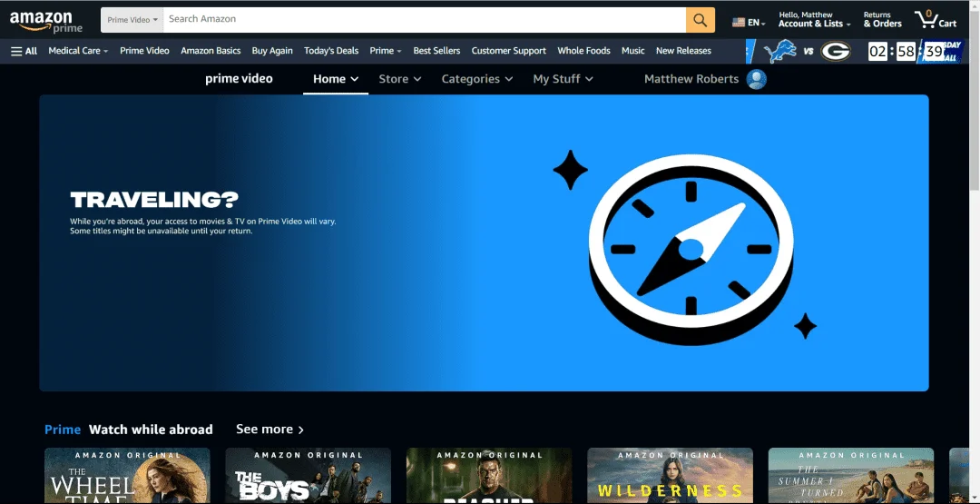Click the TRAVELING? banner heading
Screen dimensions: 980x504
point(154,200)
